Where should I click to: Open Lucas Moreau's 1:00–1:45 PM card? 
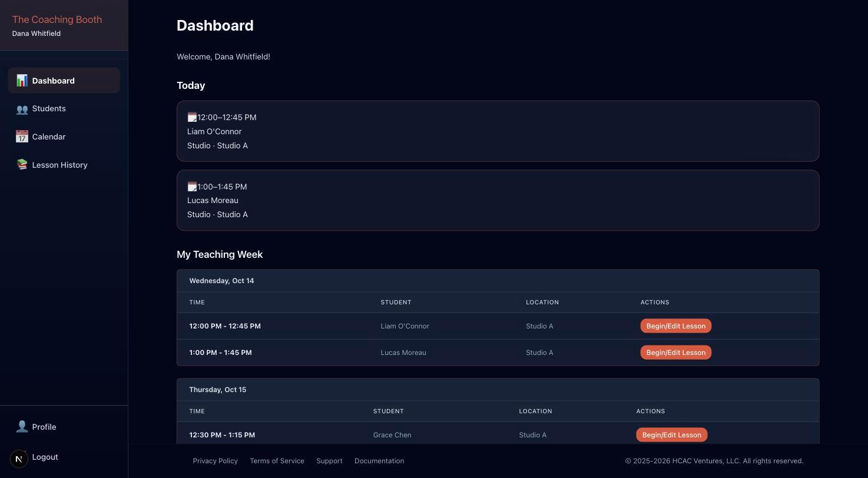tap(498, 201)
